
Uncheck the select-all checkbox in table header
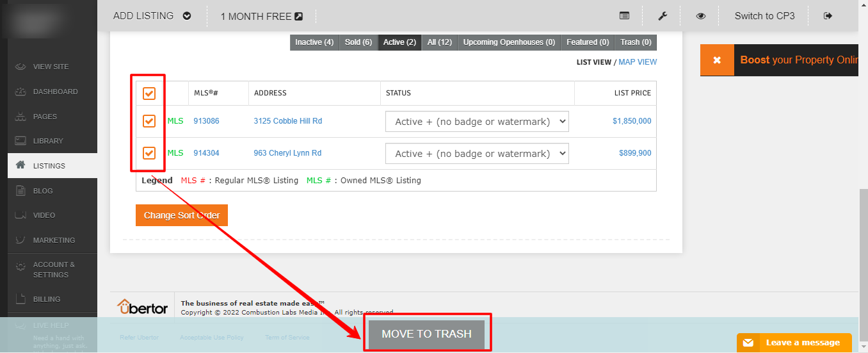[149, 94]
